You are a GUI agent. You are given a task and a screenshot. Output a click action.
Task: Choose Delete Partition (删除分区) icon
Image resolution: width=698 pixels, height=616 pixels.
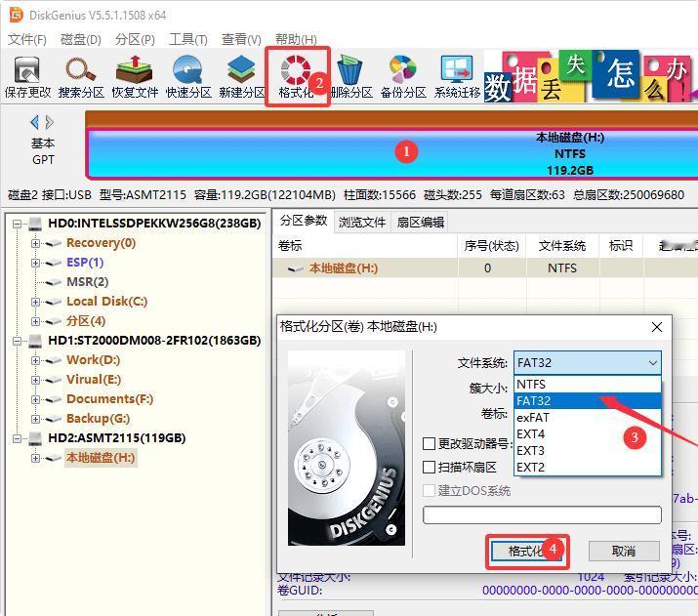click(x=349, y=69)
